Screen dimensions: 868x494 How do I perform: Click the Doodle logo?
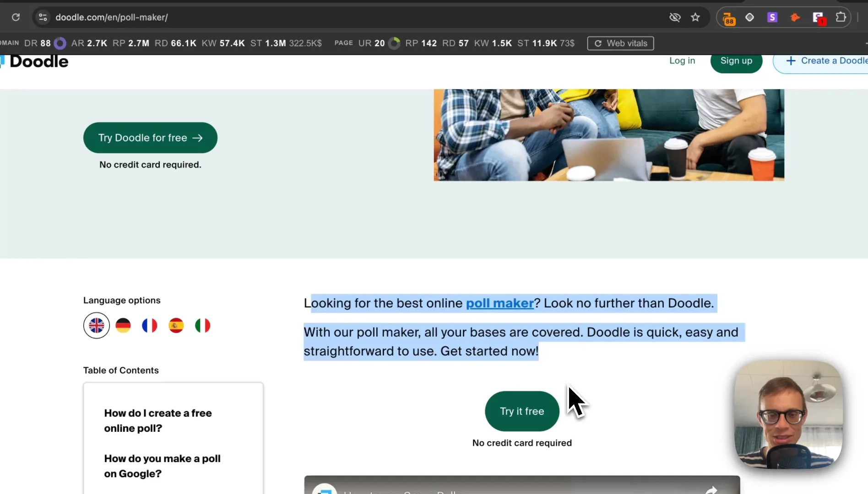tap(34, 61)
